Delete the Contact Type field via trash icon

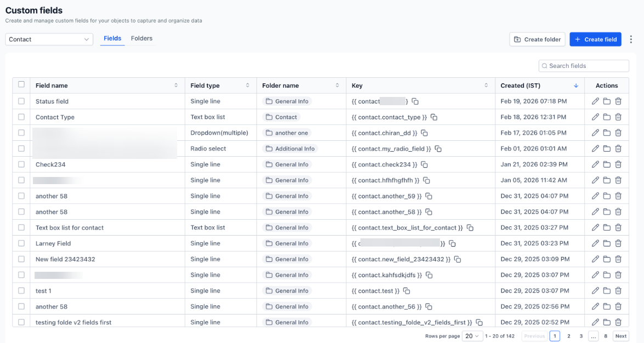pyautogui.click(x=618, y=117)
